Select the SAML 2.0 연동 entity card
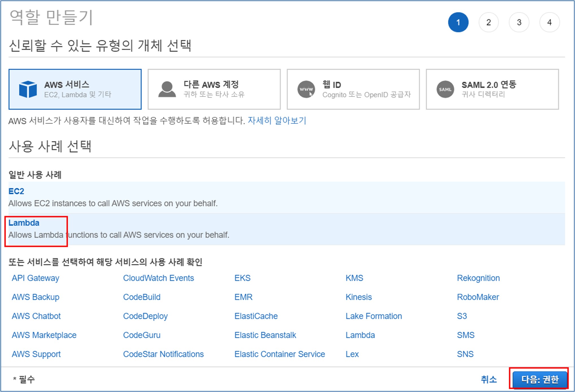The image size is (575, 392). 492,89
